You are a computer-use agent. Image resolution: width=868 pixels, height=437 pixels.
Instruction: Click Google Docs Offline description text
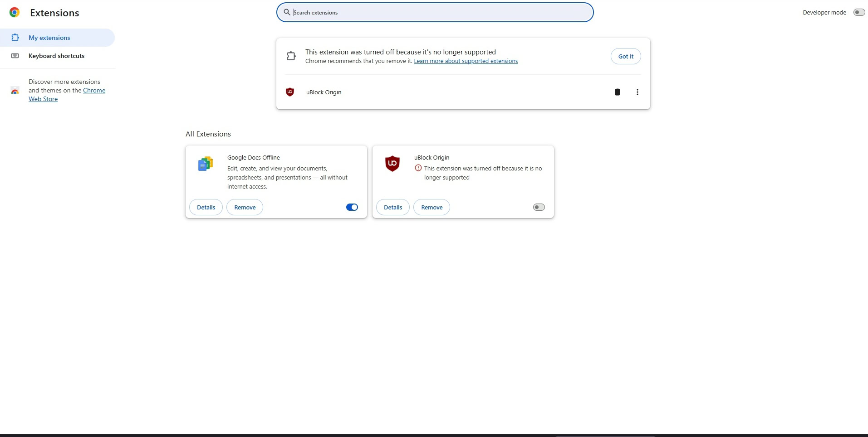(287, 177)
